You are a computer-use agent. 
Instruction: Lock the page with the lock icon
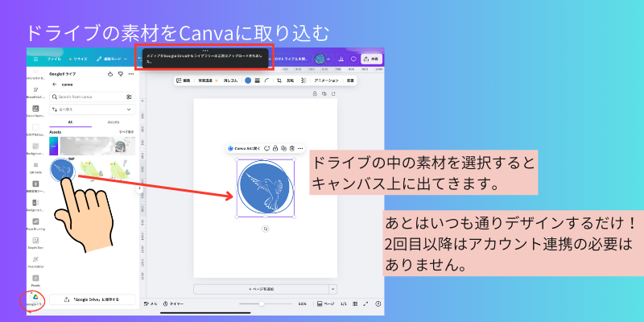coord(315,93)
